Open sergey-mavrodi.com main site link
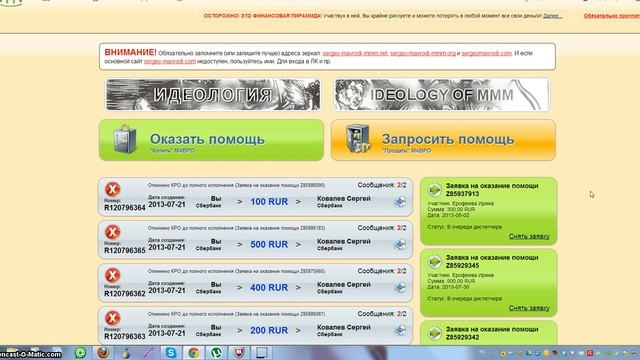Viewport: 640px width, 360px height. click(x=170, y=61)
